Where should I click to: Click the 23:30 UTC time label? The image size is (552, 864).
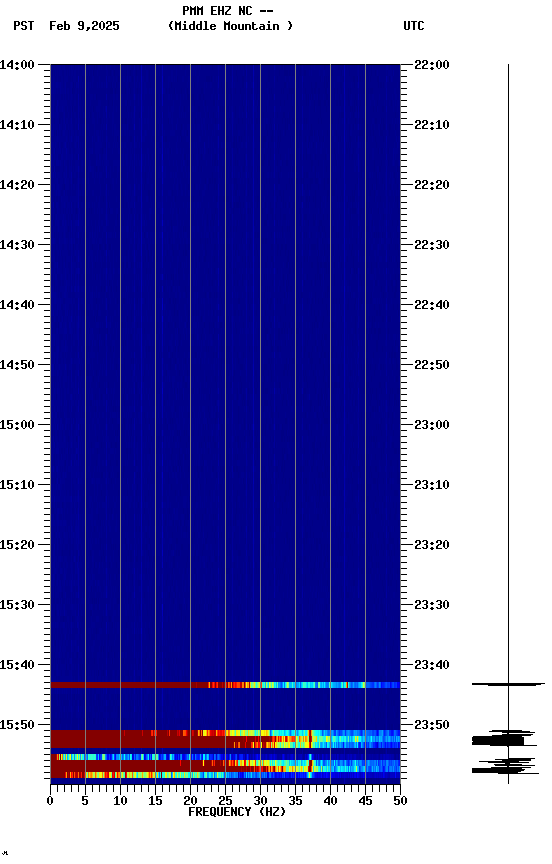[432, 605]
